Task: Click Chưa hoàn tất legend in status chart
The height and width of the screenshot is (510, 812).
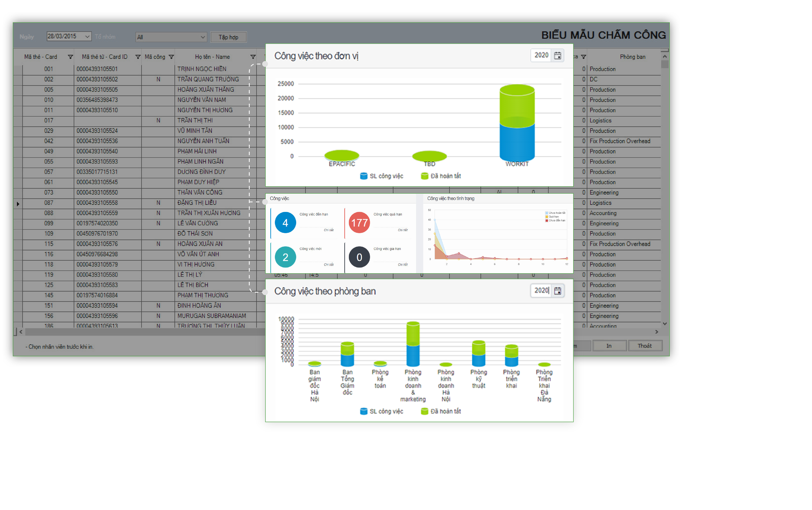Action: click(555, 213)
